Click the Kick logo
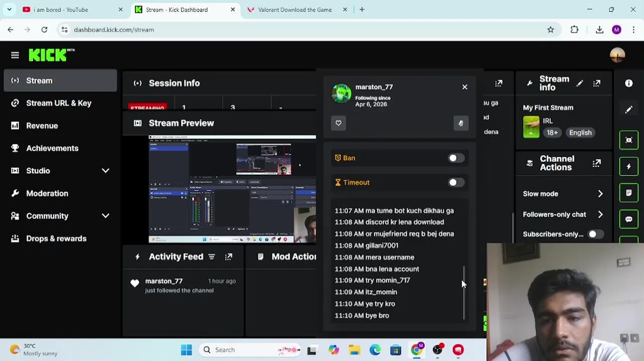The height and width of the screenshot is (361, 644). point(52,55)
